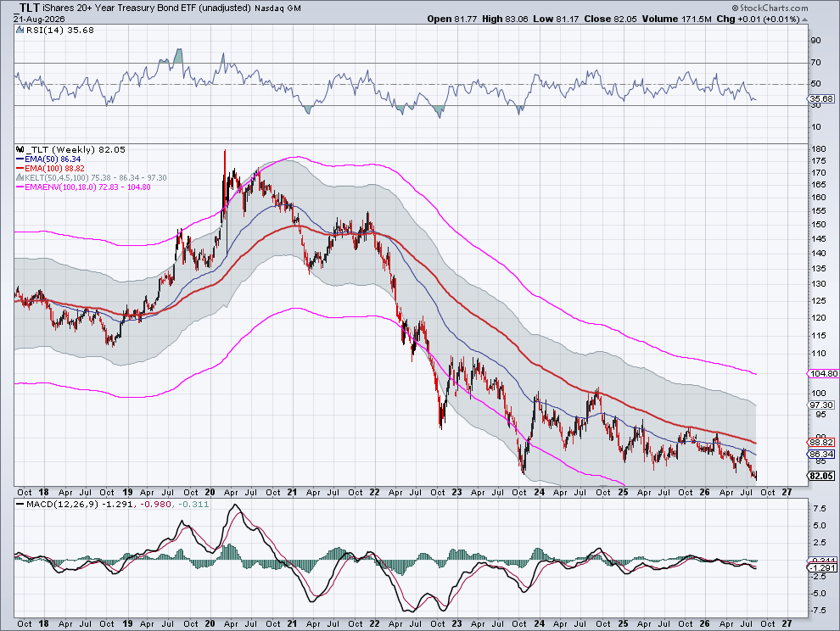
Task: Click the 125 label on the price axis
Action: [818, 301]
